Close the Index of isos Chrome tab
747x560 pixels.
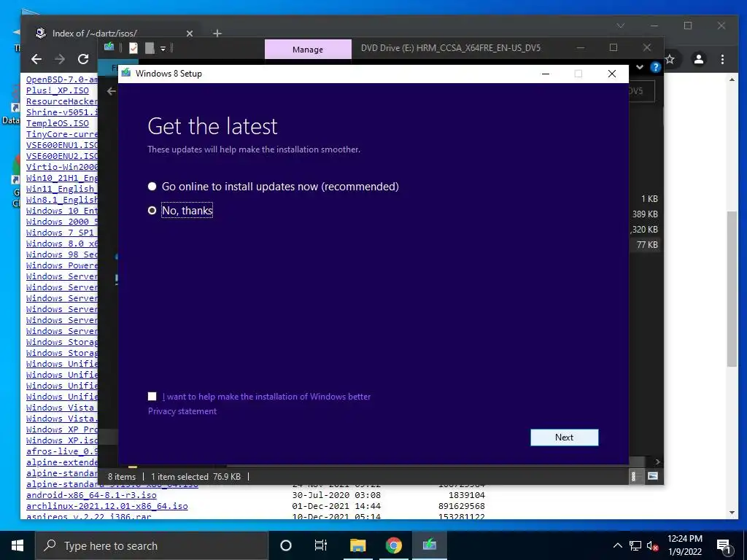click(x=190, y=34)
